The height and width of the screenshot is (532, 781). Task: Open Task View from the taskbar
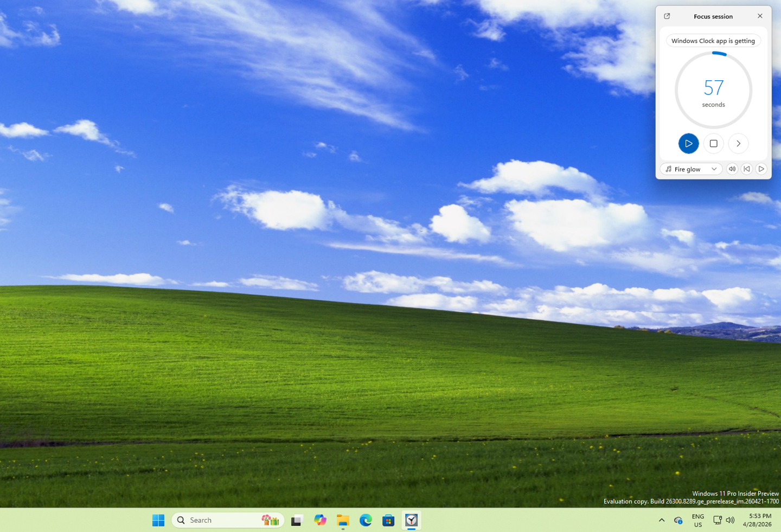[x=297, y=520]
